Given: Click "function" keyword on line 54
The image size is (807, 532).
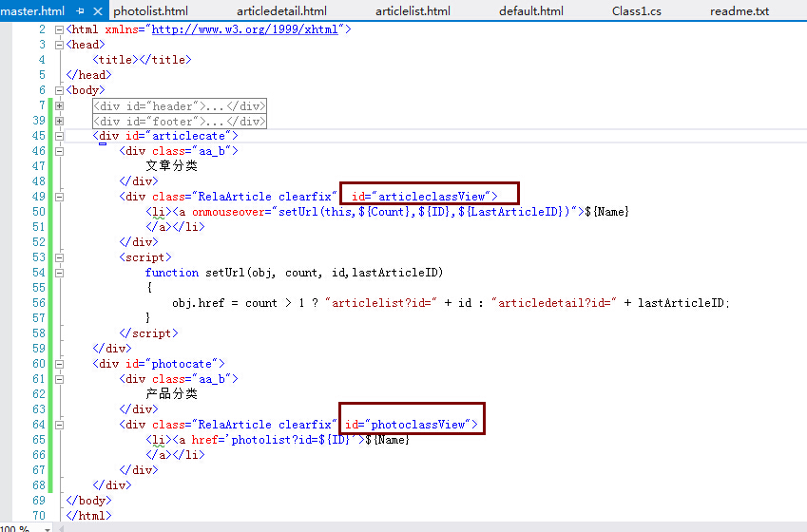Looking at the screenshot, I should (x=172, y=273).
